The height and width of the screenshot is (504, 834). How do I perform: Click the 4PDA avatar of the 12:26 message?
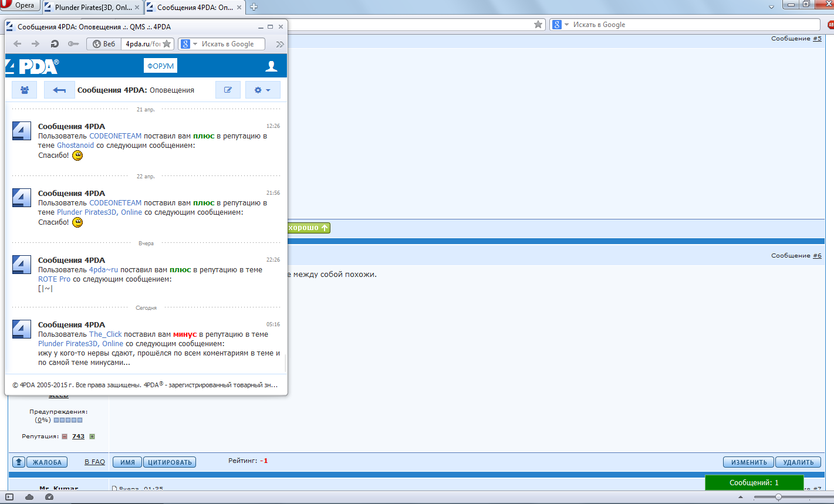pos(22,131)
